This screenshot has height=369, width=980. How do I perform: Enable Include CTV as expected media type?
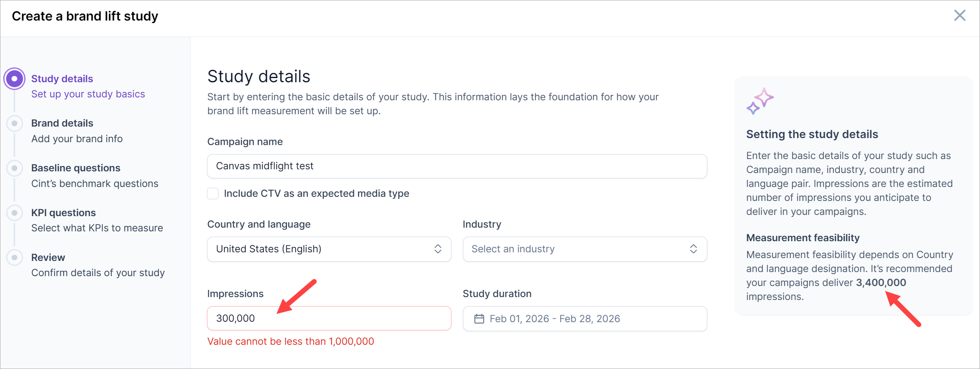pyautogui.click(x=213, y=194)
